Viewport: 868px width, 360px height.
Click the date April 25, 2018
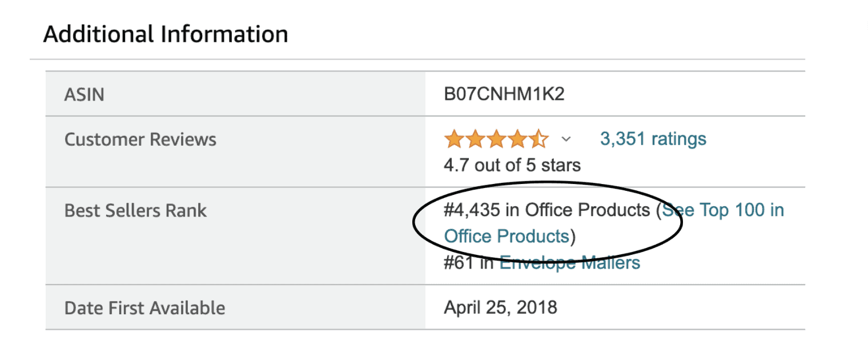500,307
